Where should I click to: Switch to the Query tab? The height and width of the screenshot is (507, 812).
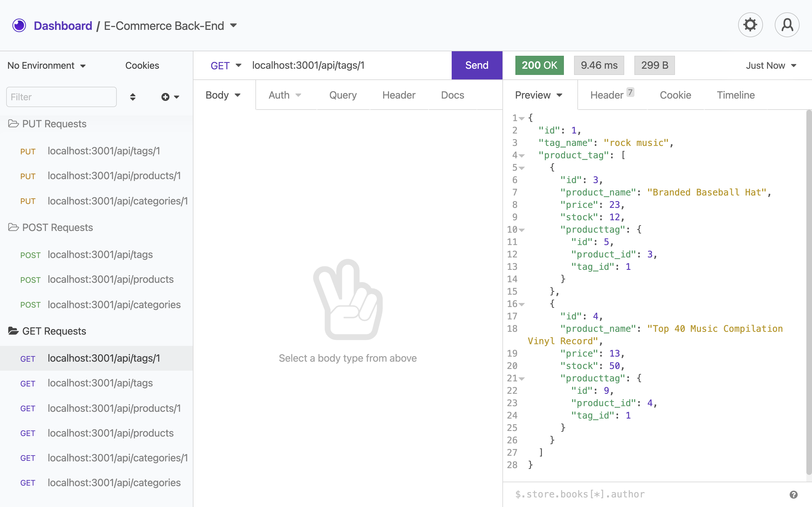click(343, 95)
